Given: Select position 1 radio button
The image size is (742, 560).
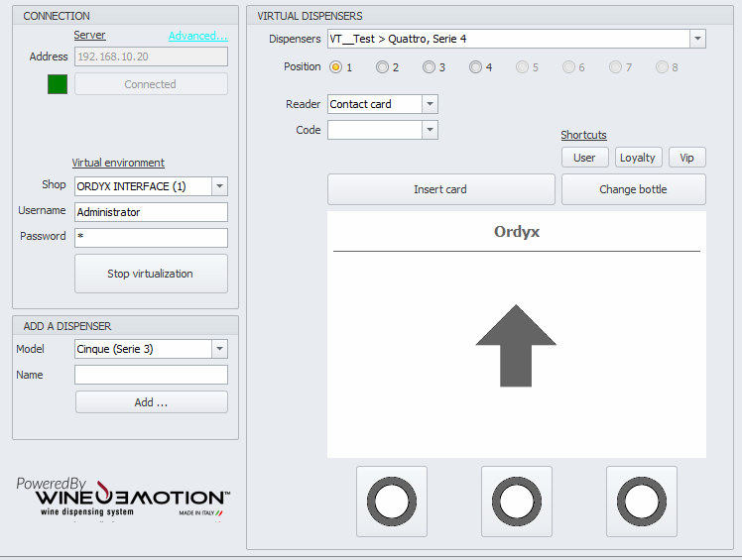Looking at the screenshot, I should pos(335,67).
